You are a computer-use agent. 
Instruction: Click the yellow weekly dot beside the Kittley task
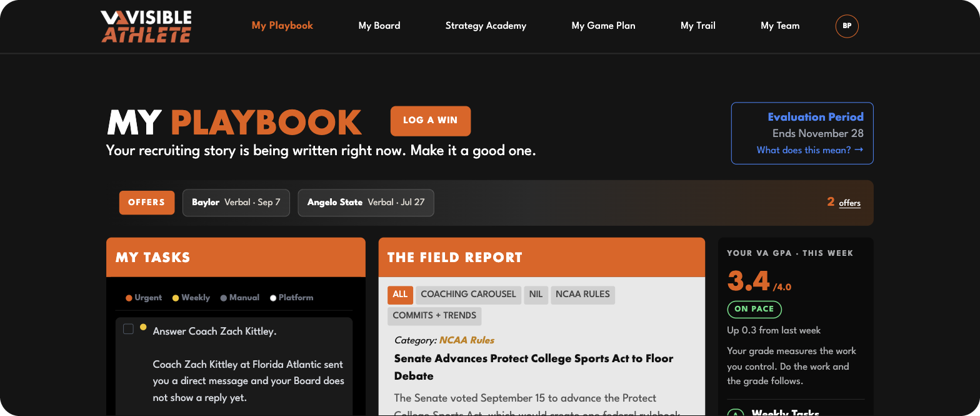click(x=143, y=327)
